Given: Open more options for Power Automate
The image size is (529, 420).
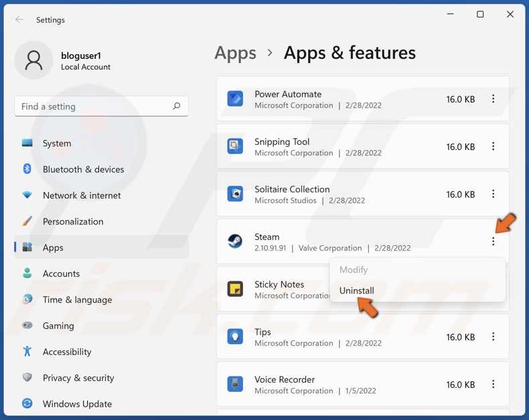Looking at the screenshot, I should click(494, 98).
